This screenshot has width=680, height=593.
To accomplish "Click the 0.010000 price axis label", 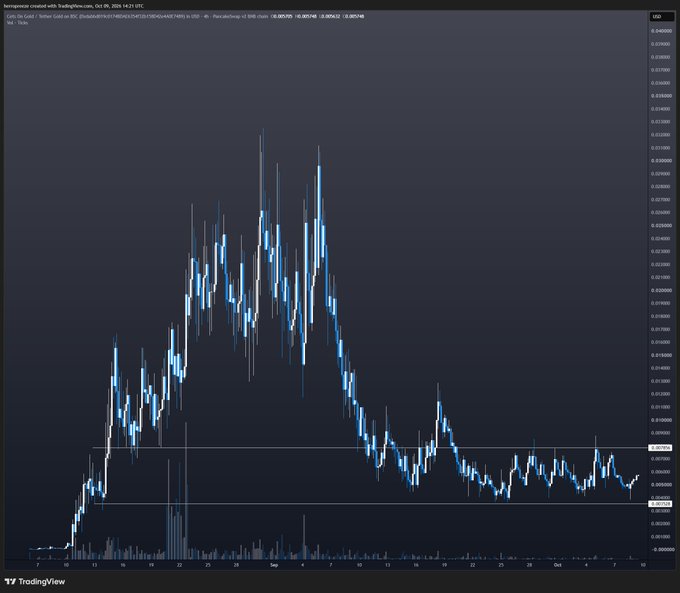I will pos(661,420).
